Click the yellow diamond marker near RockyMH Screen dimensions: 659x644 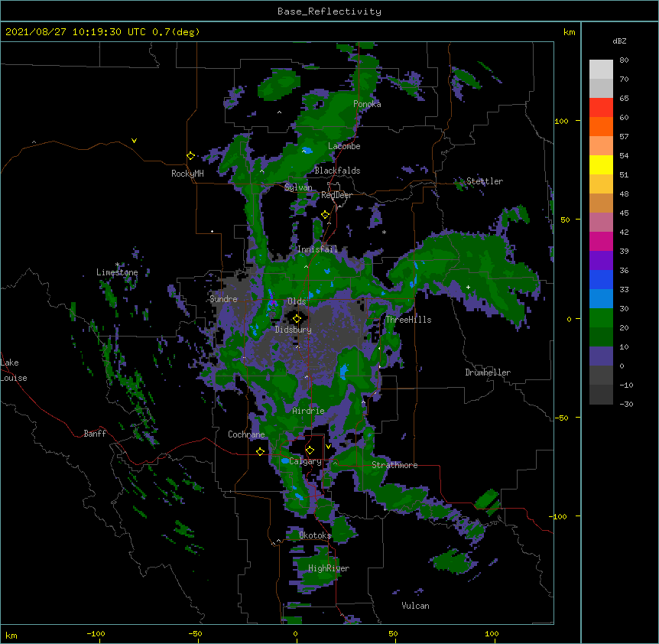pos(190,156)
